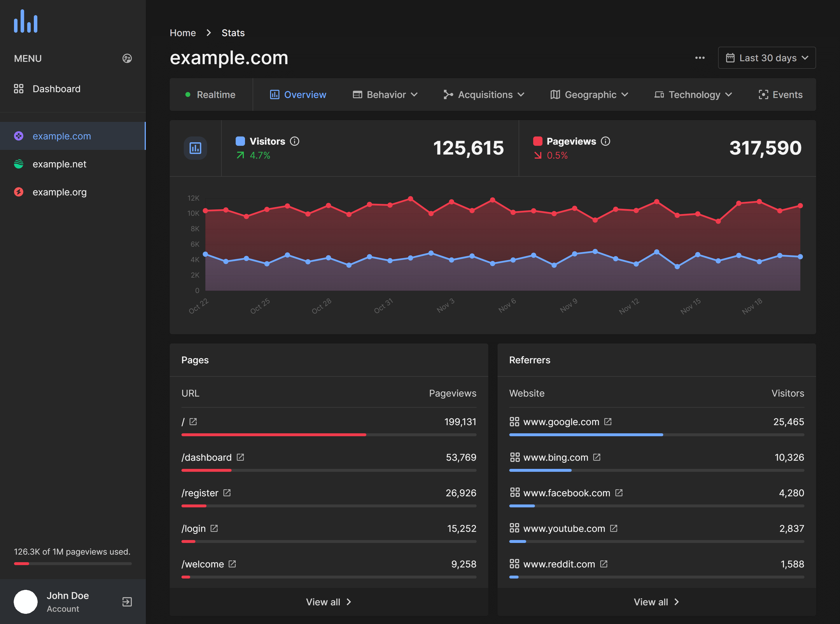Select example.net in the sidebar
This screenshot has height=624, width=840.
[73, 164]
